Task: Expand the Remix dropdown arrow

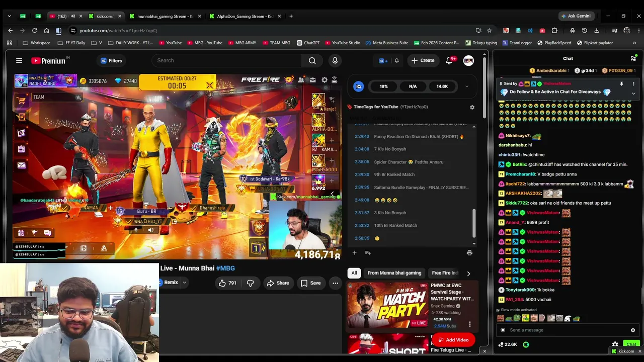Action: point(184,283)
